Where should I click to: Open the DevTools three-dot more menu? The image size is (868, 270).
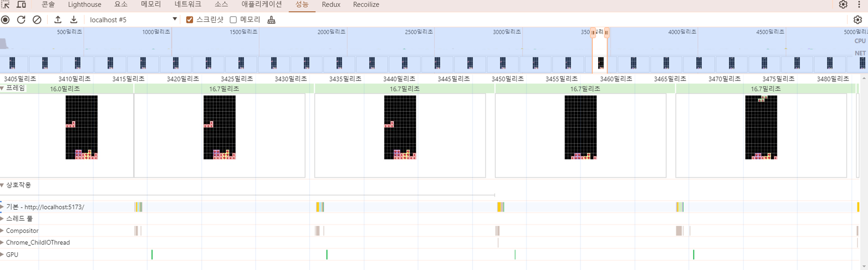coord(859,4)
